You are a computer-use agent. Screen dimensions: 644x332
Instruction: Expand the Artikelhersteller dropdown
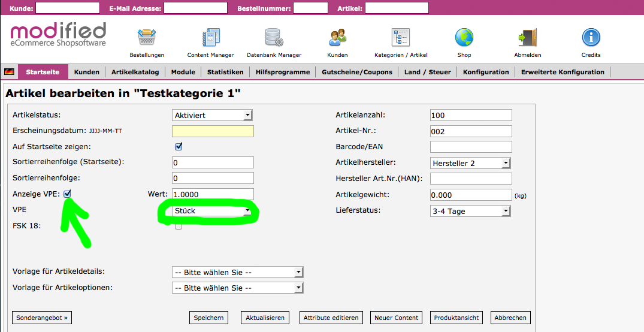click(x=470, y=163)
